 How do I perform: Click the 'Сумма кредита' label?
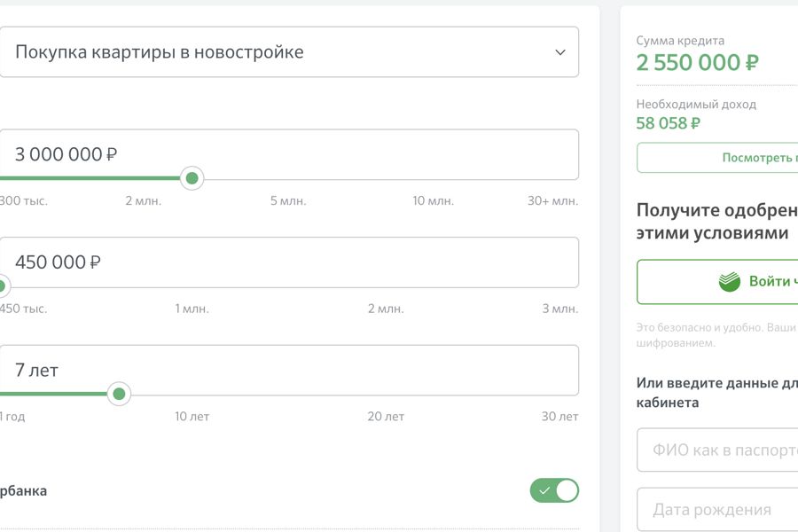pos(680,41)
